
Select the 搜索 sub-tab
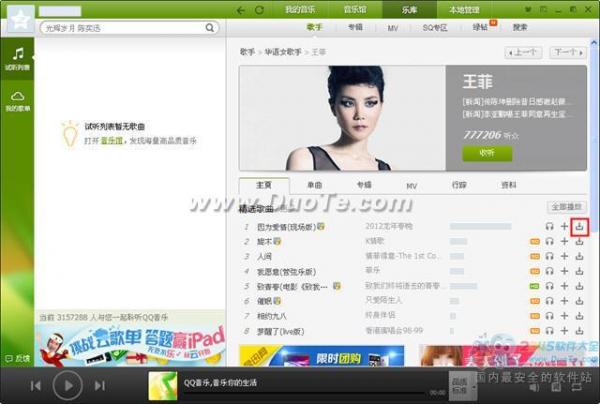520,28
